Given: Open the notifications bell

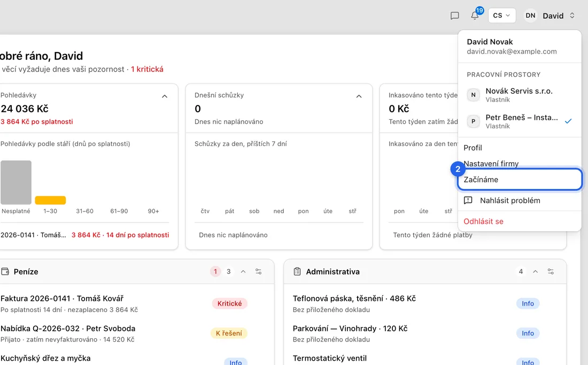Looking at the screenshot, I should (x=475, y=16).
